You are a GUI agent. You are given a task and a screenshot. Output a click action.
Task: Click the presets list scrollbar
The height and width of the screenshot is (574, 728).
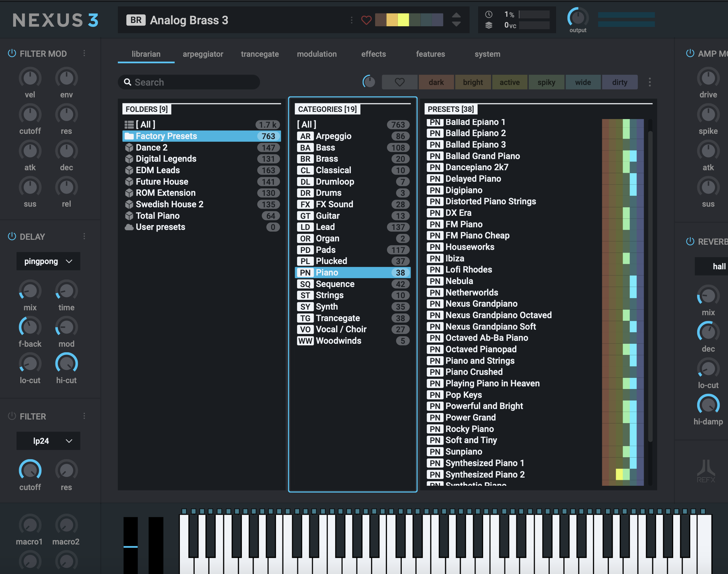tap(650, 286)
